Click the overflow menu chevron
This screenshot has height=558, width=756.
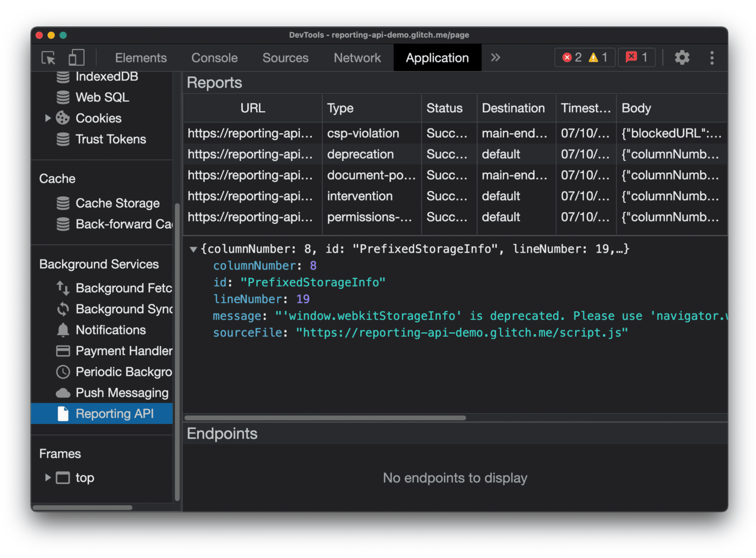point(495,58)
